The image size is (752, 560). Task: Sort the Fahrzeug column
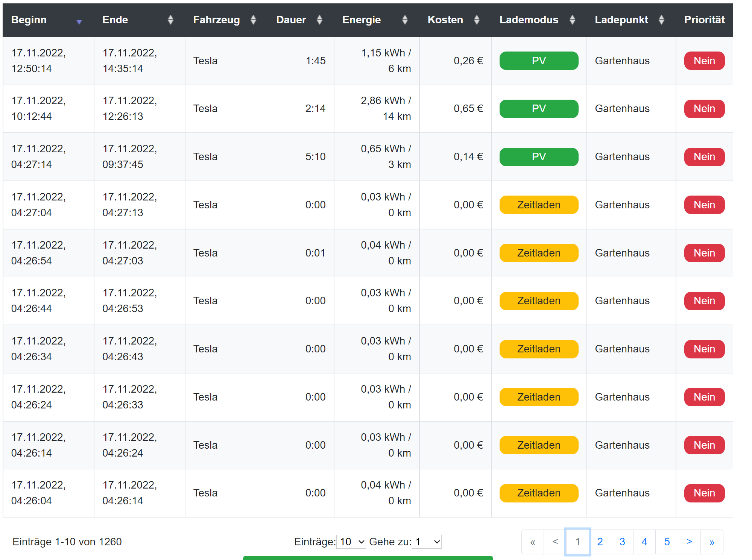(x=254, y=20)
